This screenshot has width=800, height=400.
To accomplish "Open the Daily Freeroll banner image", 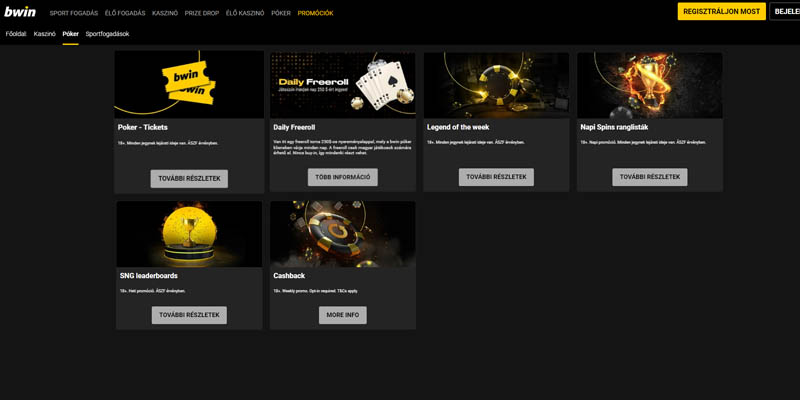I will (343, 85).
